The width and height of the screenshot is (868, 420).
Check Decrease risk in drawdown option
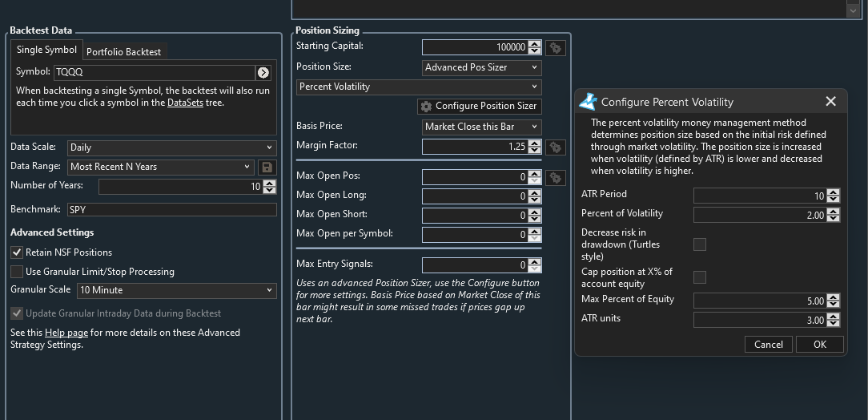[x=700, y=244]
